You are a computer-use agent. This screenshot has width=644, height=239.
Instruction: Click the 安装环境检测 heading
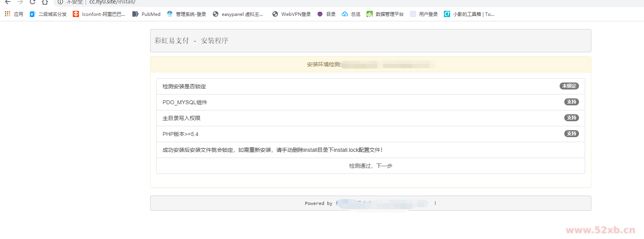coord(324,64)
